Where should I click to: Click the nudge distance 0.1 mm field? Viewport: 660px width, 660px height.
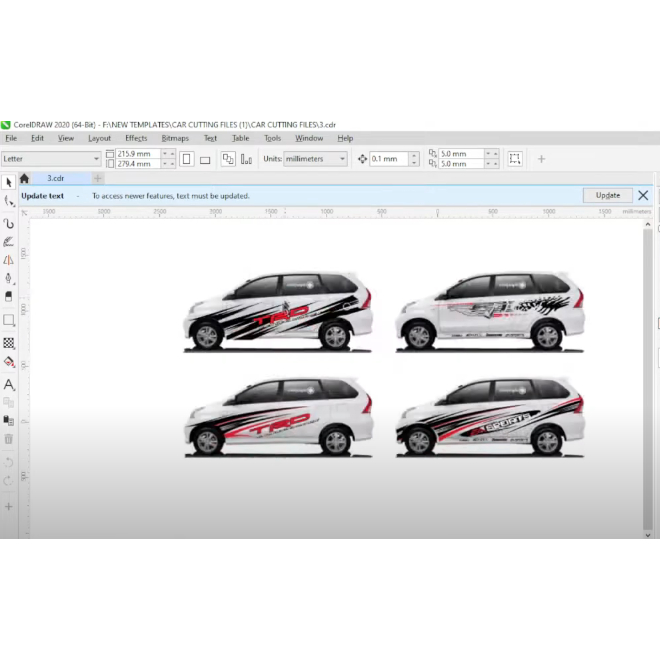388,159
